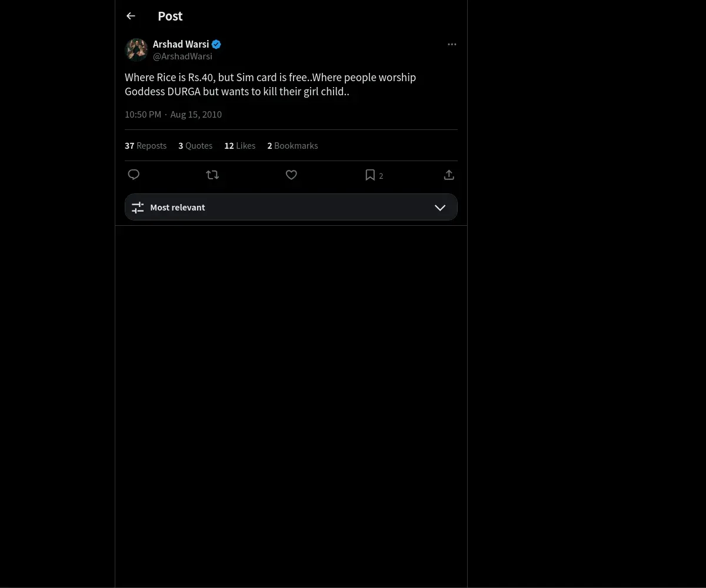
Task: Click the reply speech bubble icon
Action: pos(134,175)
